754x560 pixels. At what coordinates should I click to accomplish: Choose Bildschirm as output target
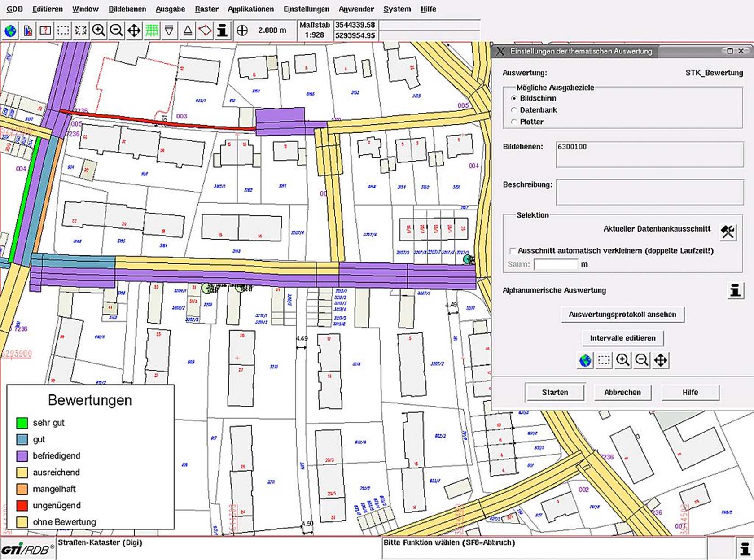point(513,98)
